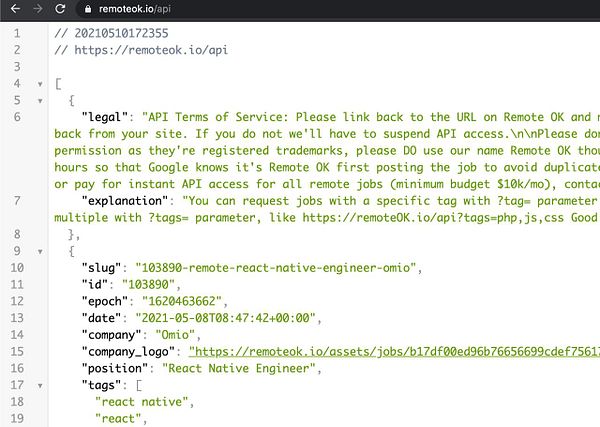This screenshot has width=600, height=427.
Task: Go forward using the browser forward arrow
Action: (38, 8)
